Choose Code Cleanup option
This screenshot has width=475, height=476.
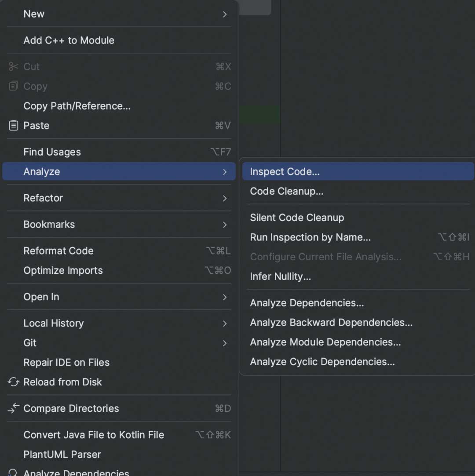point(286,191)
